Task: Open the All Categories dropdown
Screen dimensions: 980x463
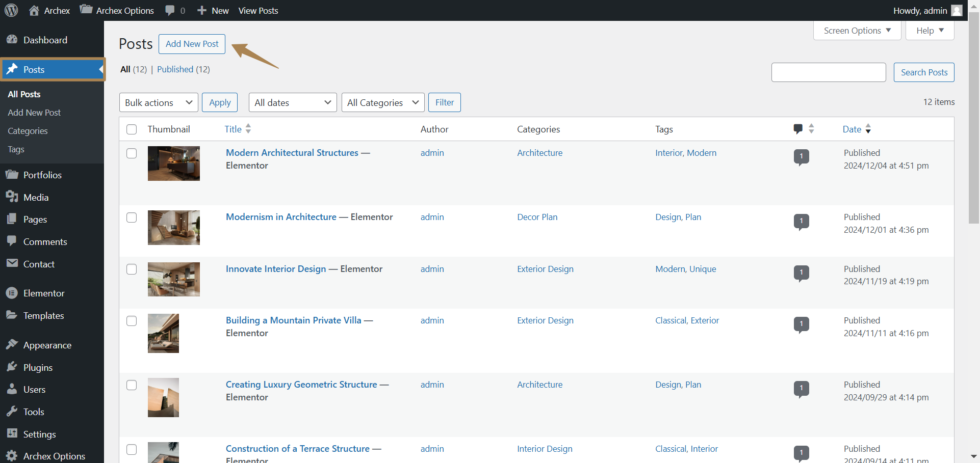Action: 383,102
